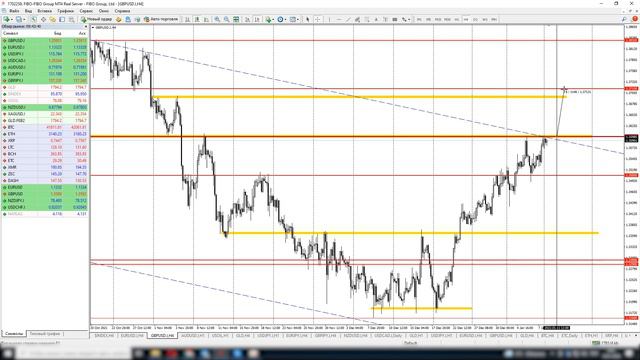Image resolution: width=640 pixels, height=360 pixels.
Task: Select the text label tool
Action: click(385, 19)
